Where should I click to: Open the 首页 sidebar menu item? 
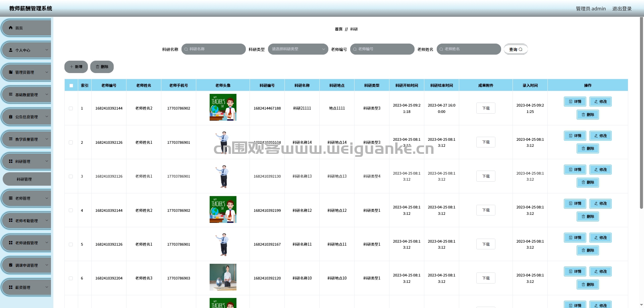[26, 28]
